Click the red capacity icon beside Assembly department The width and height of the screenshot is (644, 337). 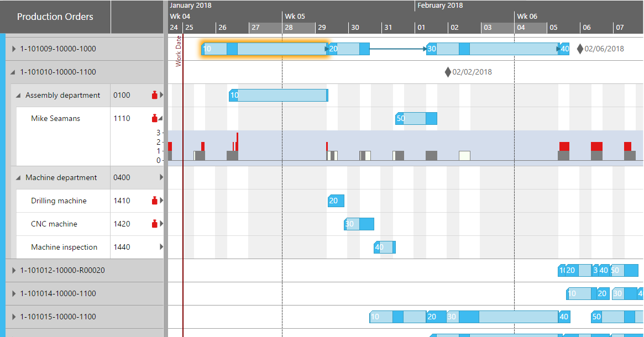pyautogui.click(x=155, y=95)
